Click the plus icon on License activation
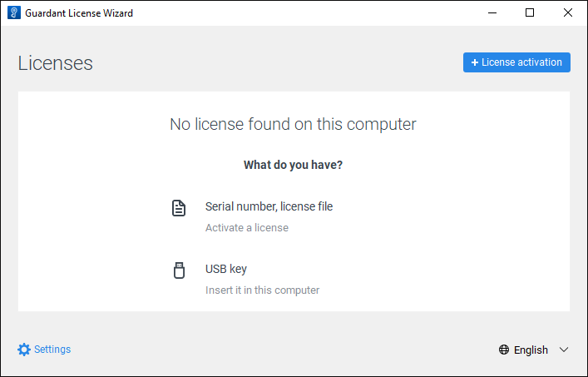588x377 pixels. pos(475,62)
